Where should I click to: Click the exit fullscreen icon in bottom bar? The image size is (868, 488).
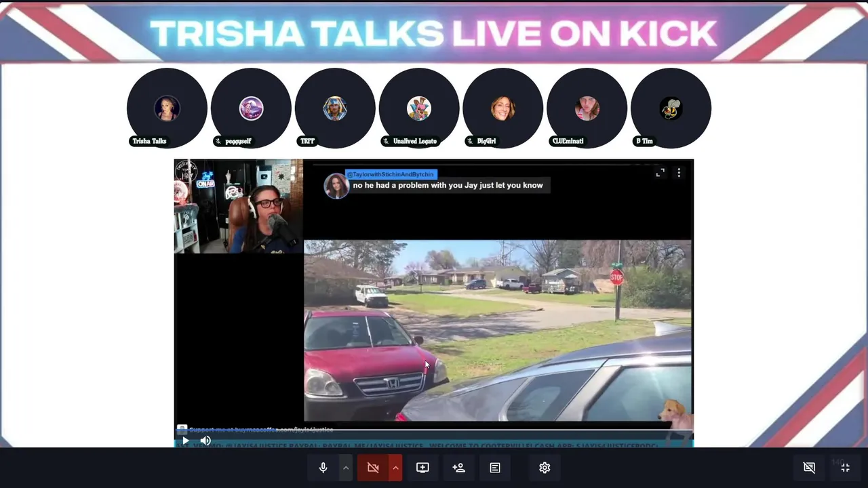(x=846, y=468)
